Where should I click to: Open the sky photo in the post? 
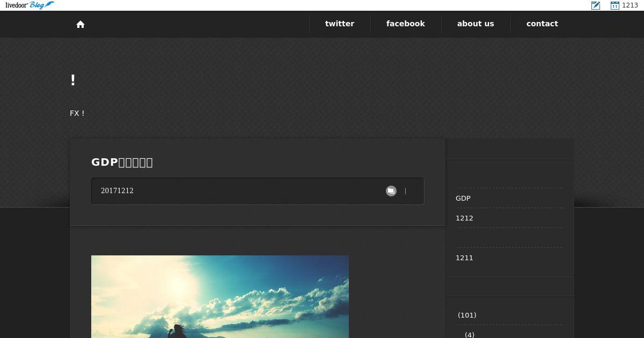click(220, 297)
